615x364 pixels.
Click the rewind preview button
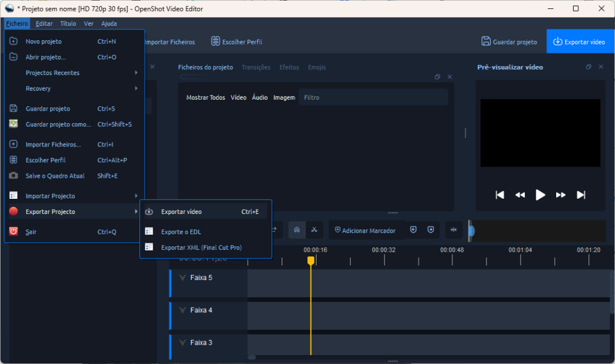pyautogui.click(x=520, y=195)
